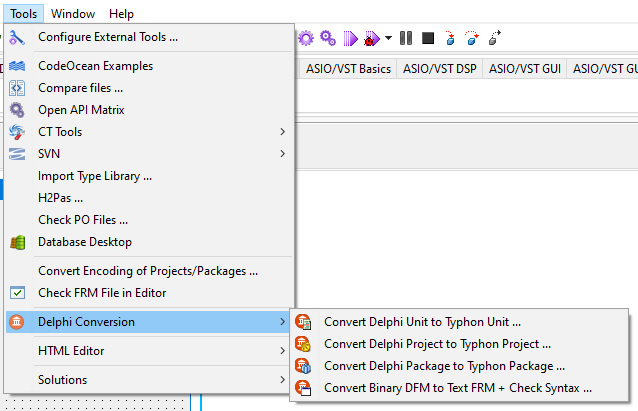Choose Compare files menu entry

click(x=149, y=88)
